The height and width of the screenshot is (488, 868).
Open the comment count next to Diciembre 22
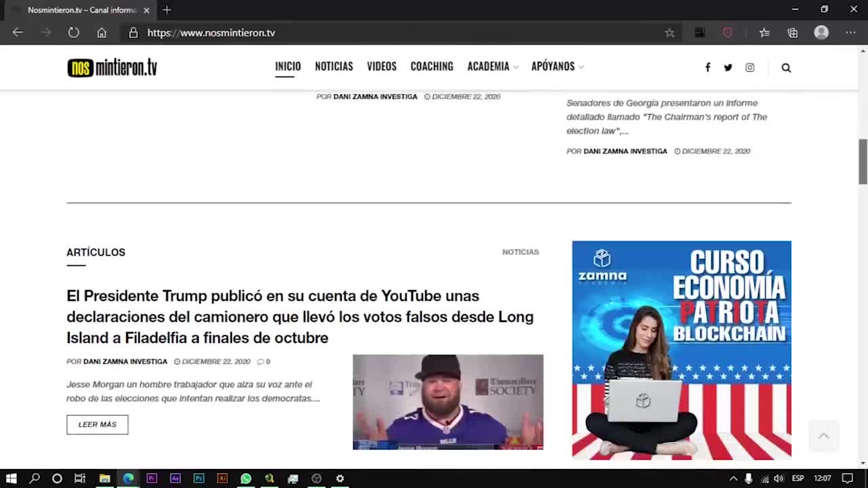(264, 361)
